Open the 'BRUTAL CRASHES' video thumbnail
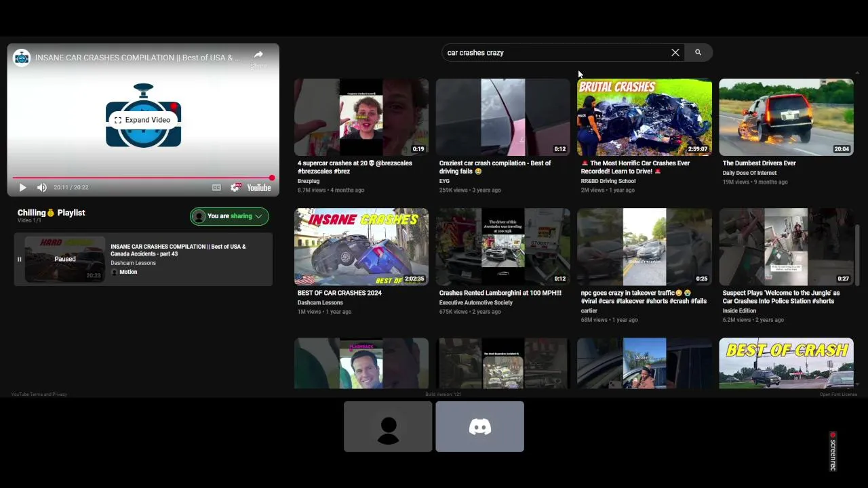The image size is (868, 488). (x=645, y=117)
